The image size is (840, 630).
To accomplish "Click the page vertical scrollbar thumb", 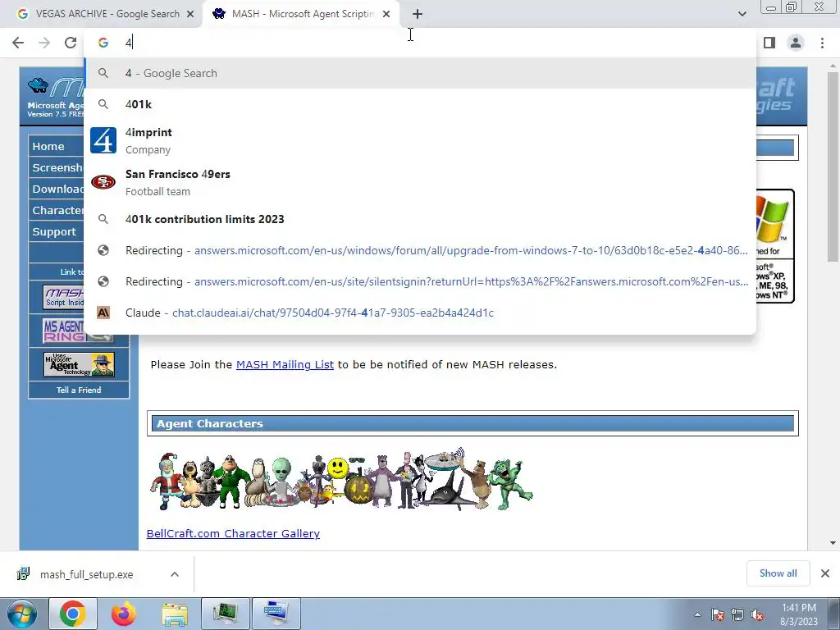I will [833, 167].
